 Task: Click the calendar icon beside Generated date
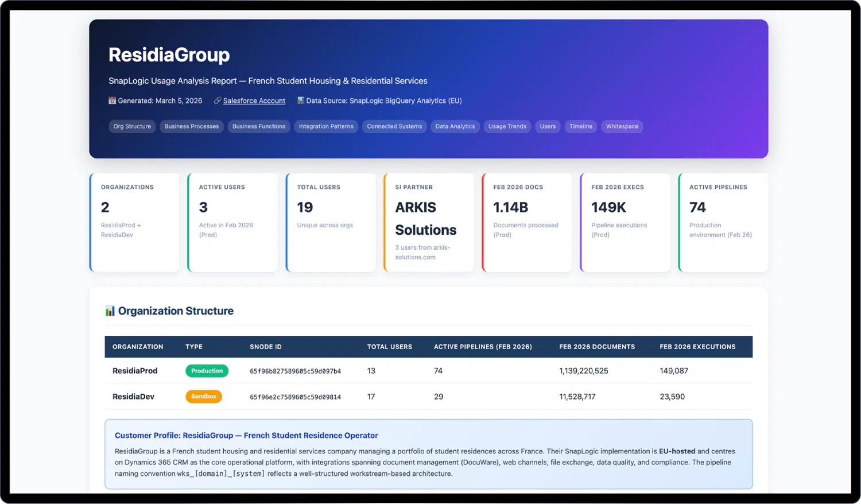coord(113,100)
